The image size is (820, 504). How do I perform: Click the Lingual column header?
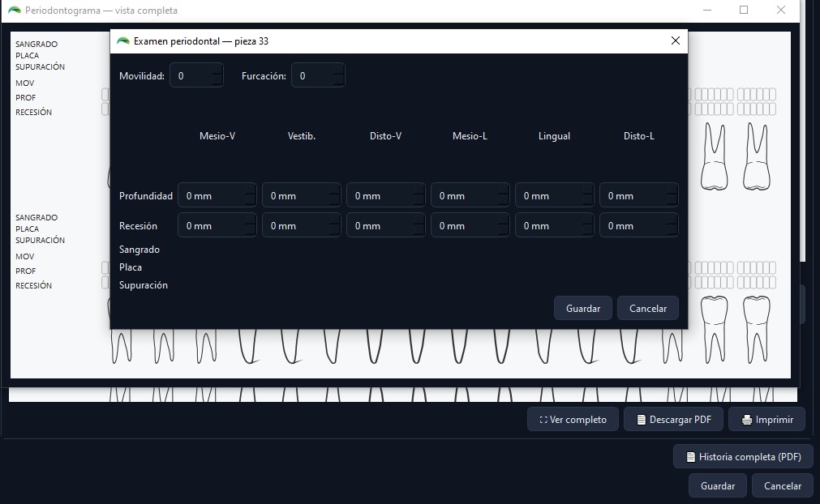coord(554,136)
